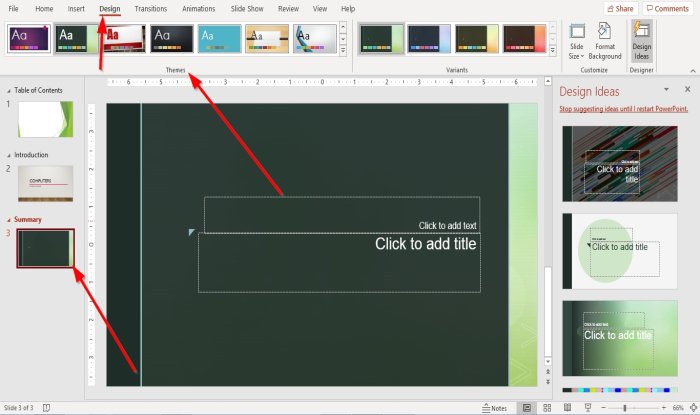Switch to the Transitions tab
The image size is (700, 415).
151,8
